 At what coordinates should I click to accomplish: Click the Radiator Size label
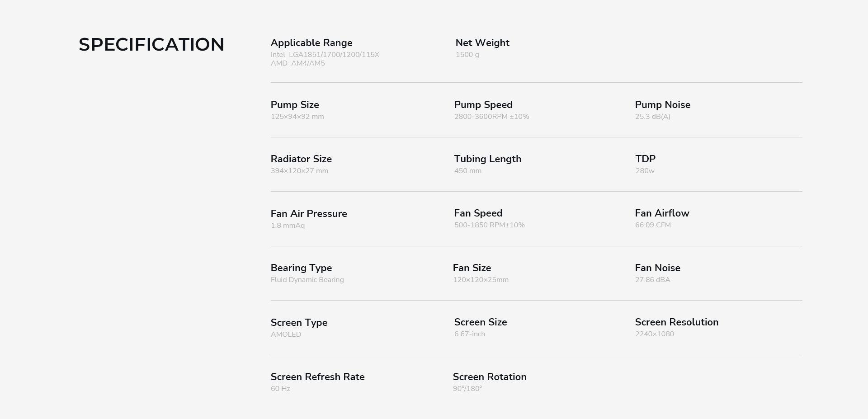(301, 159)
